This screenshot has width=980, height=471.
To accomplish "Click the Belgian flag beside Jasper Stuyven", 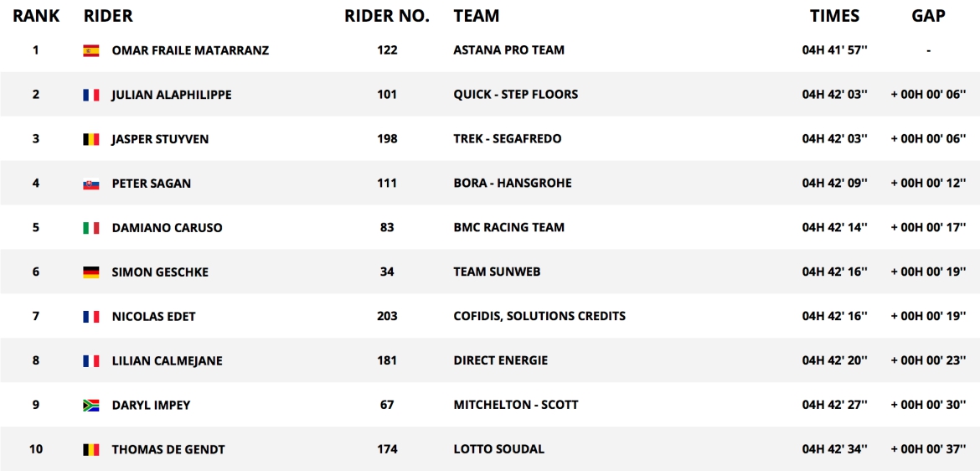I will (x=91, y=139).
